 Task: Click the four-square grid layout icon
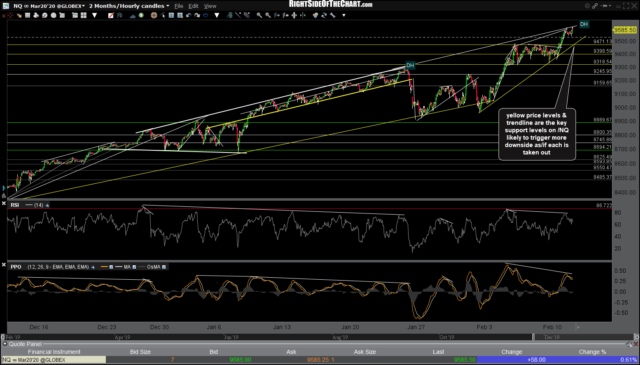84,16
